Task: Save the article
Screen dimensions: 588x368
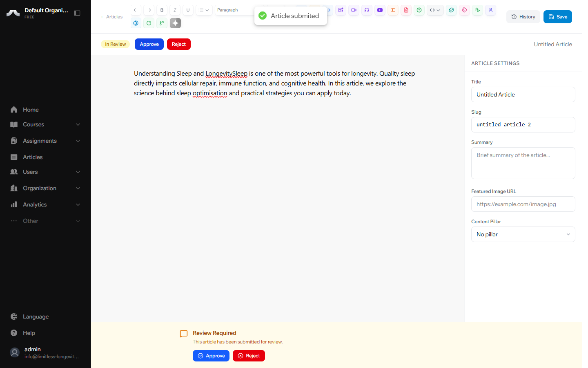Action: [x=558, y=16]
